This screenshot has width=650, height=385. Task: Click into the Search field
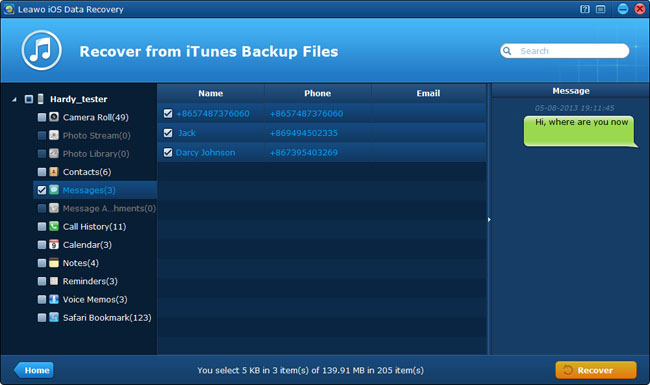coord(565,51)
